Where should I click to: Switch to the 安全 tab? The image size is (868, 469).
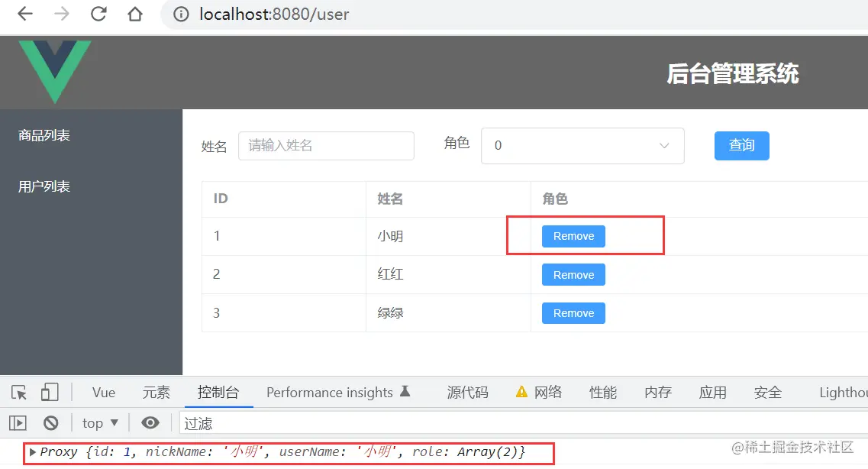tap(768, 392)
